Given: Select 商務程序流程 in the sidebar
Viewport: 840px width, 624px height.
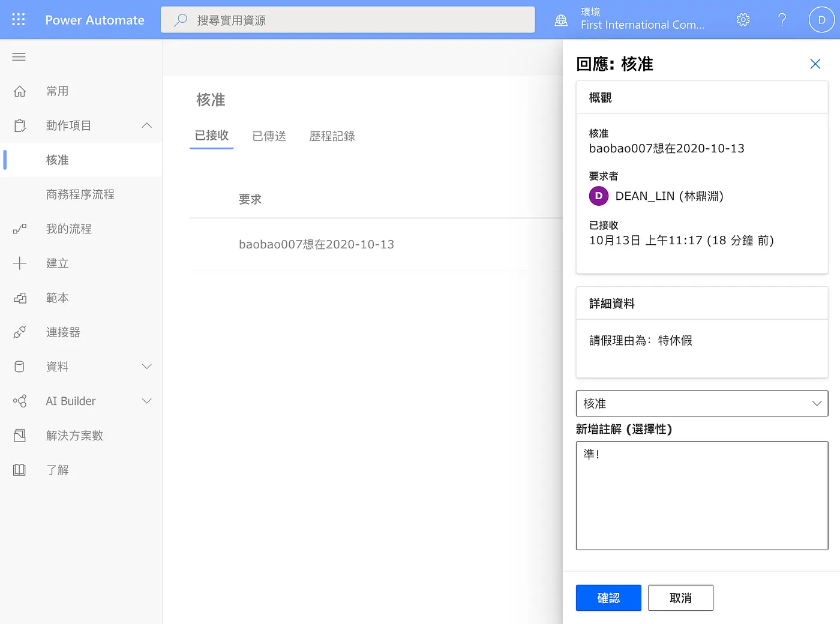Looking at the screenshot, I should [x=81, y=194].
